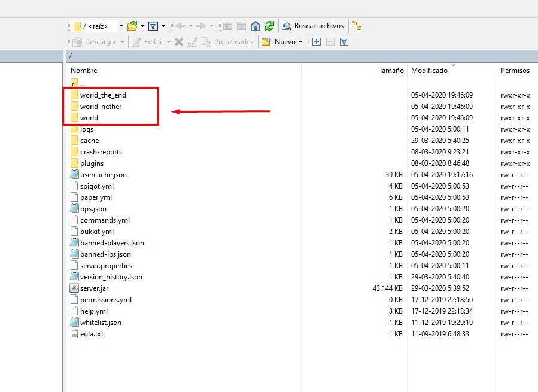Select the usercache.json file
Image resolution: width=538 pixels, height=392 pixels.
pos(99,174)
